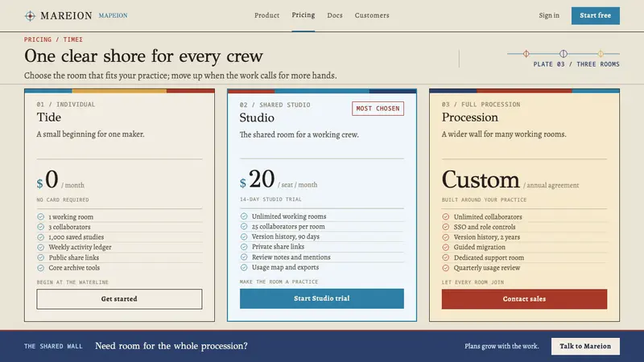Click '14-DAY STUDIO TRIAL' note

270,200
